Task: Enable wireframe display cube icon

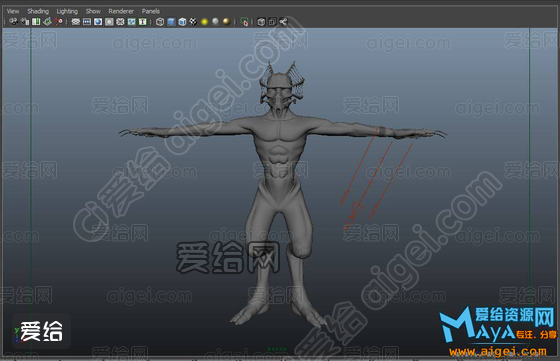Action: coord(160,22)
